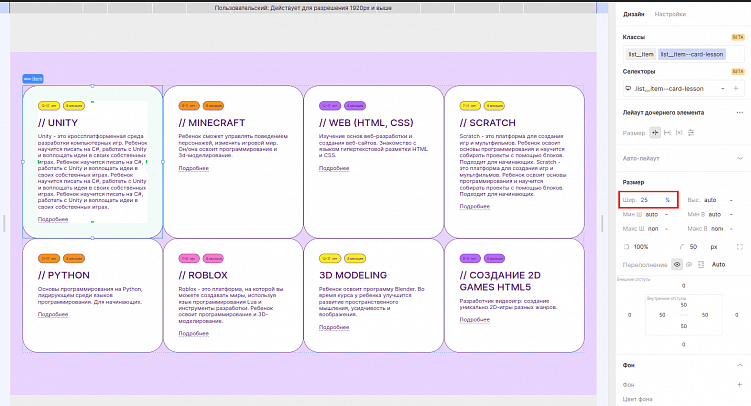Click the corner radius icon beside 50

pyautogui.click(x=682, y=247)
